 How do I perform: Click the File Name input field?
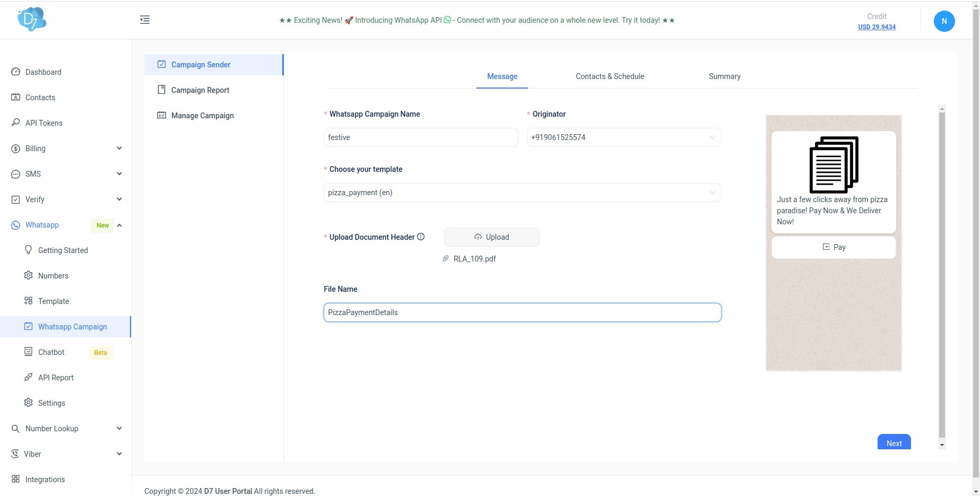click(x=522, y=312)
